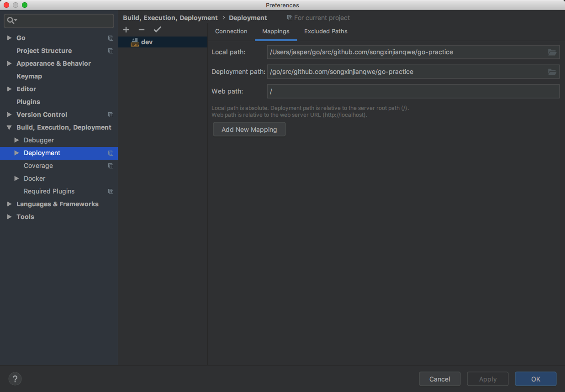
Task: Switch to the Connection tab
Action: coord(231,31)
